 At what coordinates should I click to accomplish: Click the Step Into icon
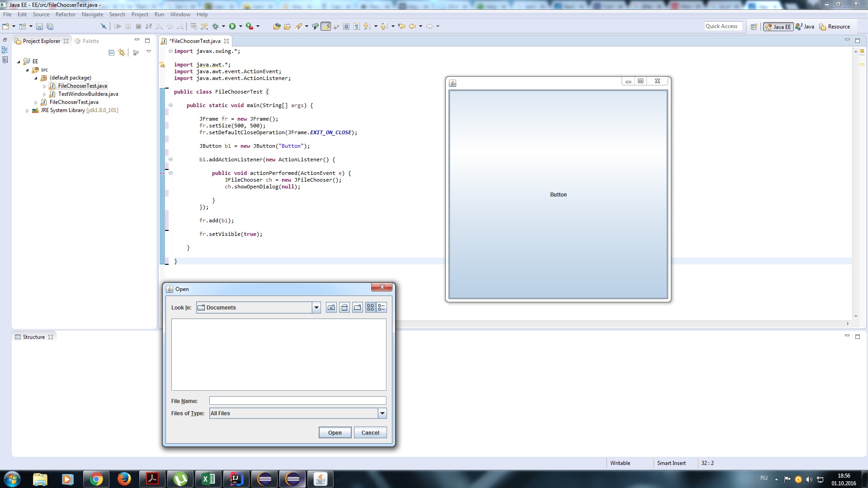[159, 26]
